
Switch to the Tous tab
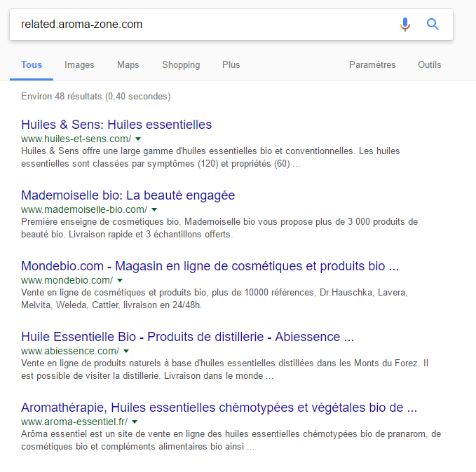32,65
